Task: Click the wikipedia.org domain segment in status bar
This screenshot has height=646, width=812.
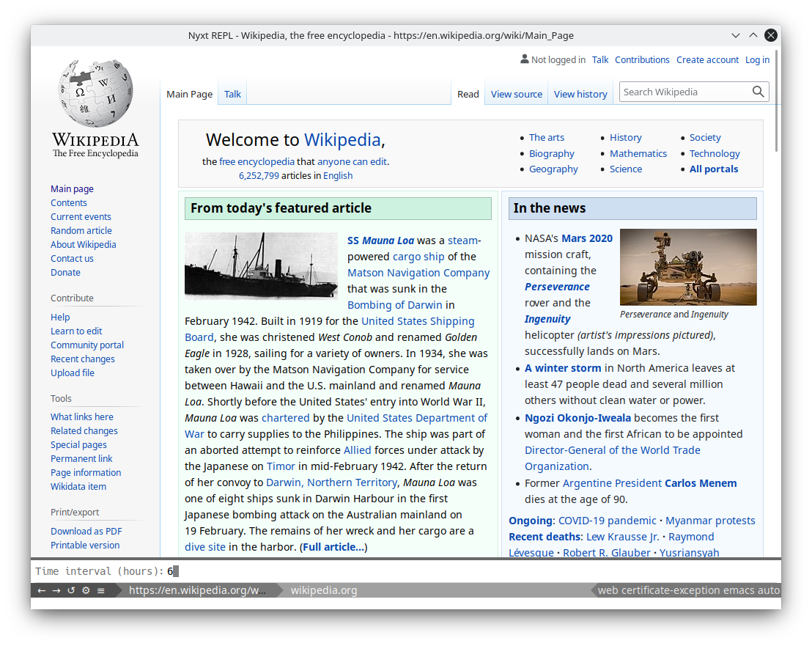Action: [324, 590]
